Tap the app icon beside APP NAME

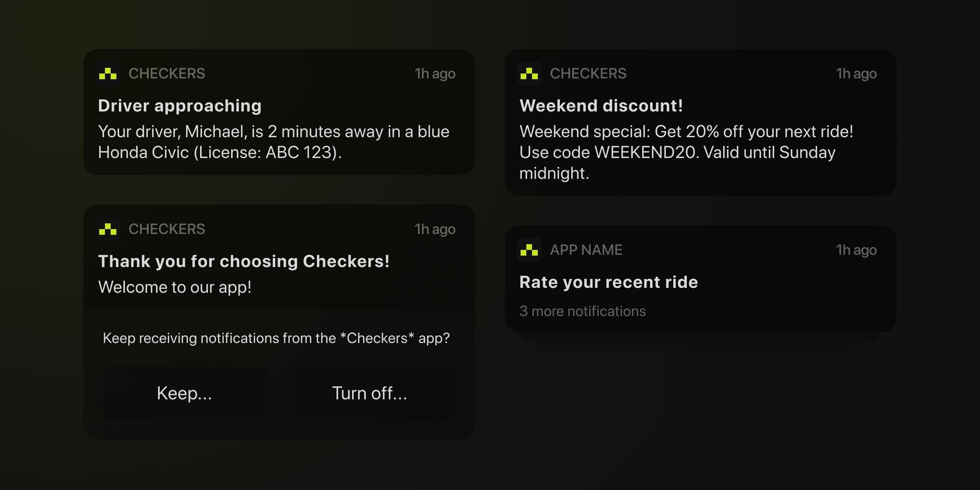pyautogui.click(x=529, y=250)
